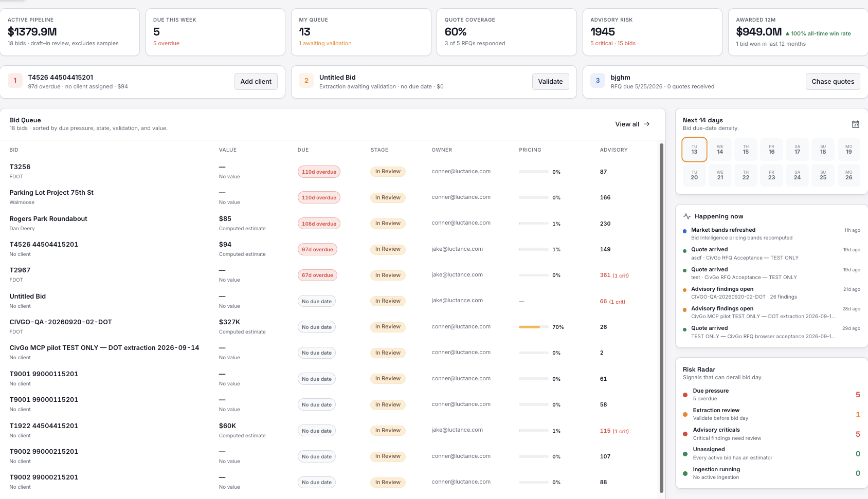Click the Add client button
The height and width of the screenshot is (499, 868).
point(256,81)
